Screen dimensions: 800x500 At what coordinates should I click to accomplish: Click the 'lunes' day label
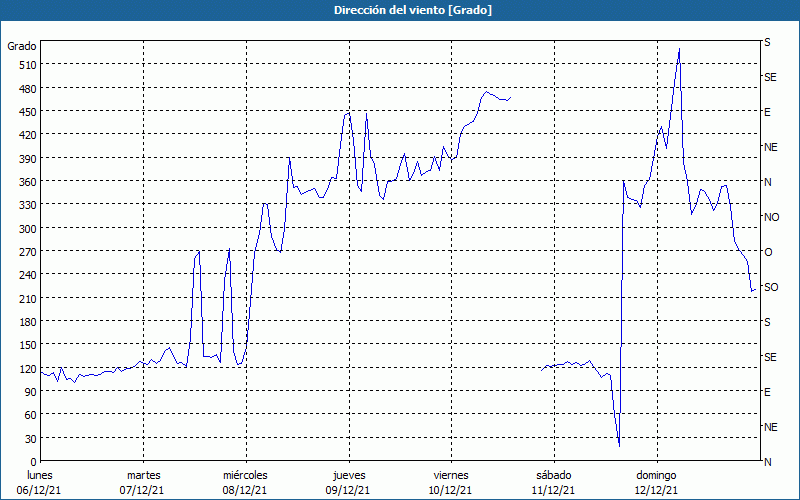point(40,475)
